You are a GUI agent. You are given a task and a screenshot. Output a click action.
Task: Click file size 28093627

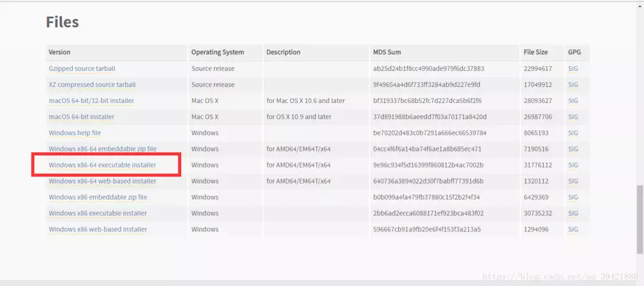coord(538,100)
